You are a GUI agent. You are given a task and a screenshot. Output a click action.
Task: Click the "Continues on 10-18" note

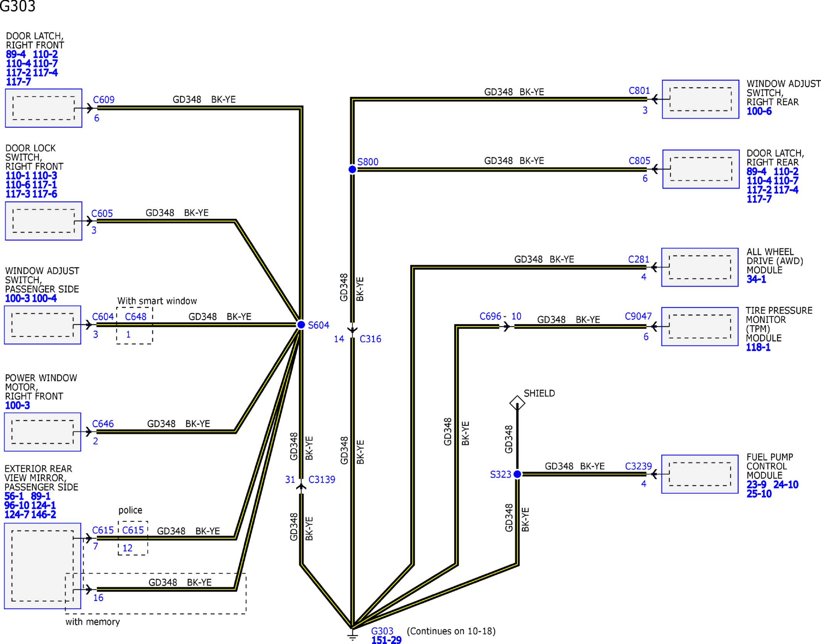(x=451, y=631)
